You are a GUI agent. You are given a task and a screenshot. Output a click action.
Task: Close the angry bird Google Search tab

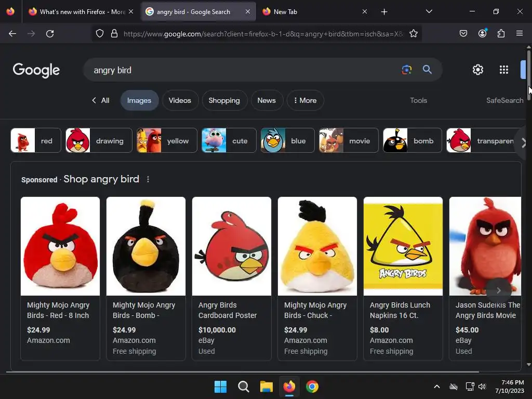click(x=248, y=11)
